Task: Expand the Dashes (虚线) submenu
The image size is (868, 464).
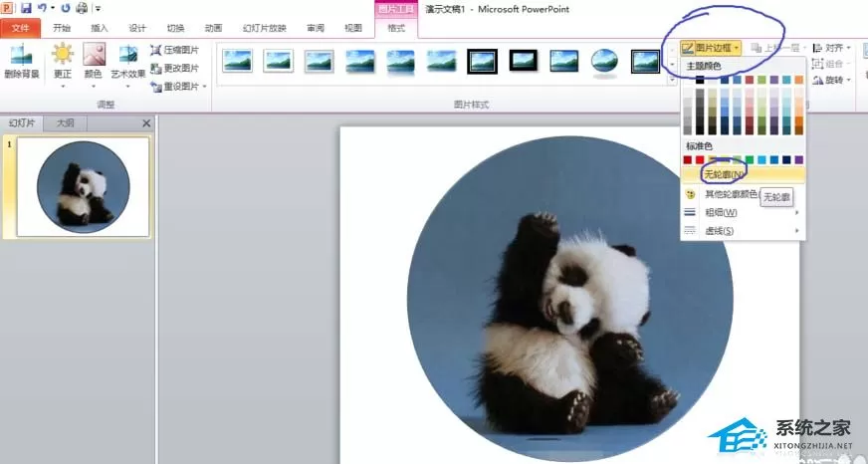Action: pyautogui.click(x=743, y=231)
